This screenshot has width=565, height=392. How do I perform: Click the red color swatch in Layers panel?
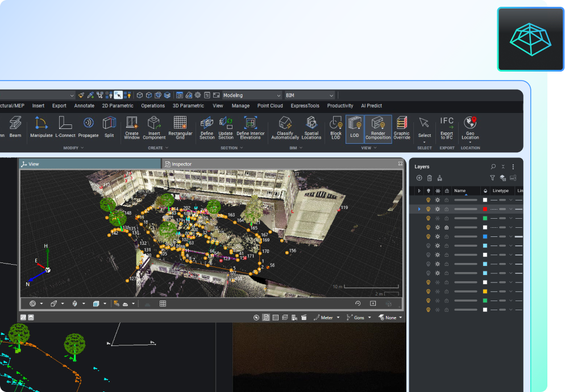pos(485,209)
